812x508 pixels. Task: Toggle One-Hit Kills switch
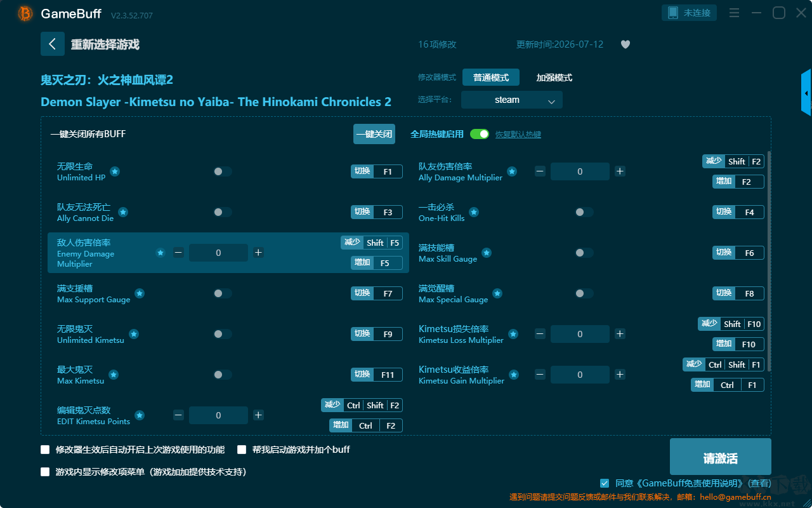pyautogui.click(x=584, y=212)
